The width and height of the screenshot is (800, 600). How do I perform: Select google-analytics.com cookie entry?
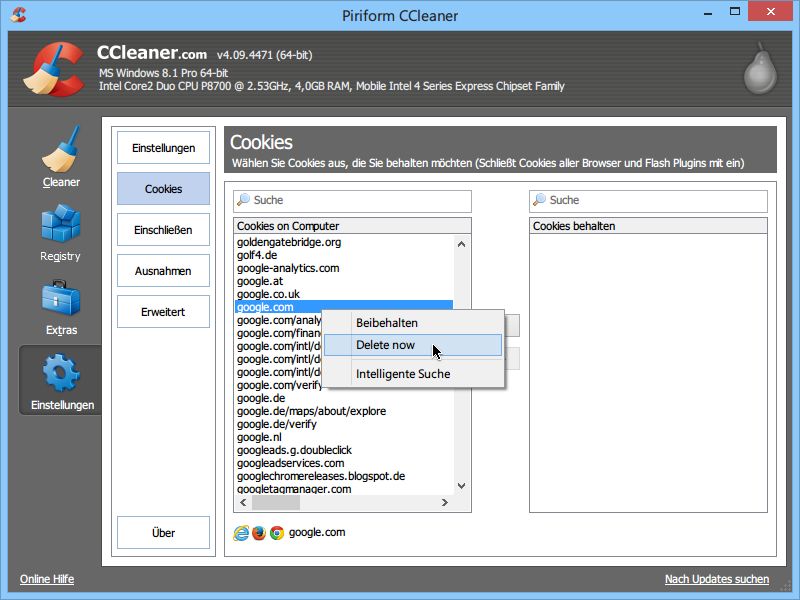pos(288,268)
